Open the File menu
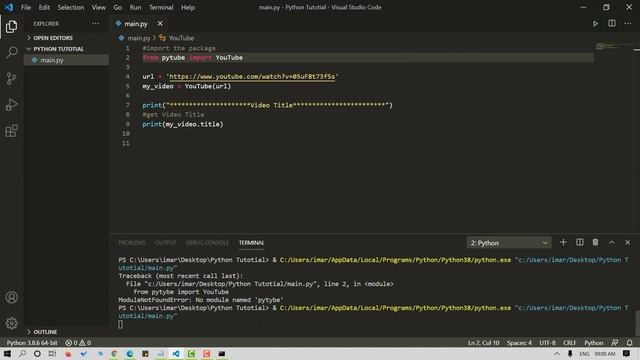 26,7
